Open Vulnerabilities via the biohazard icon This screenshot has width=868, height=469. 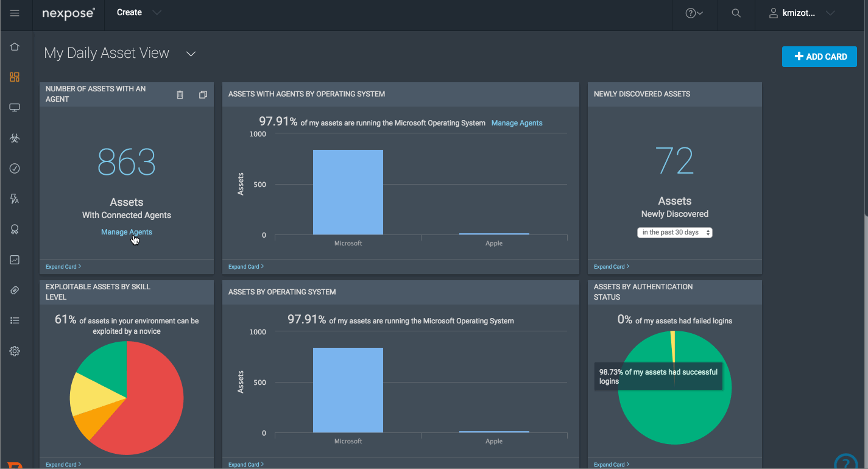pos(15,138)
